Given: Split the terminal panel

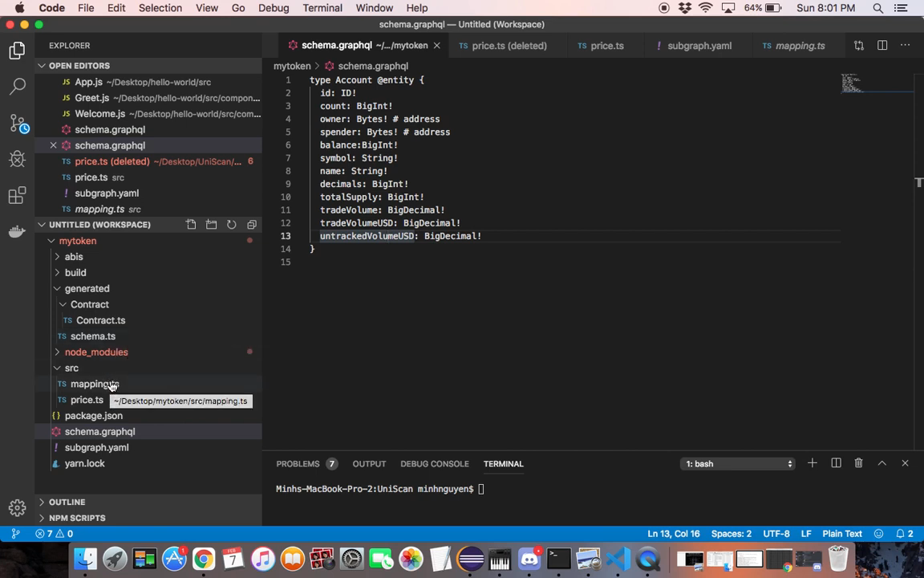Looking at the screenshot, I should tap(836, 463).
